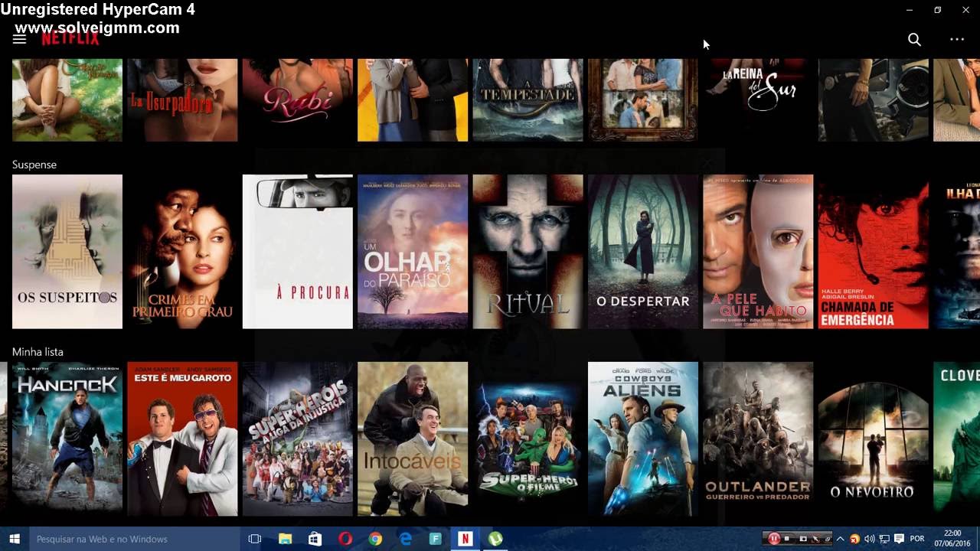Open A Pele Que Habito poster
Viewport: 980px width, 551px height.
click(x=758, y=252)
